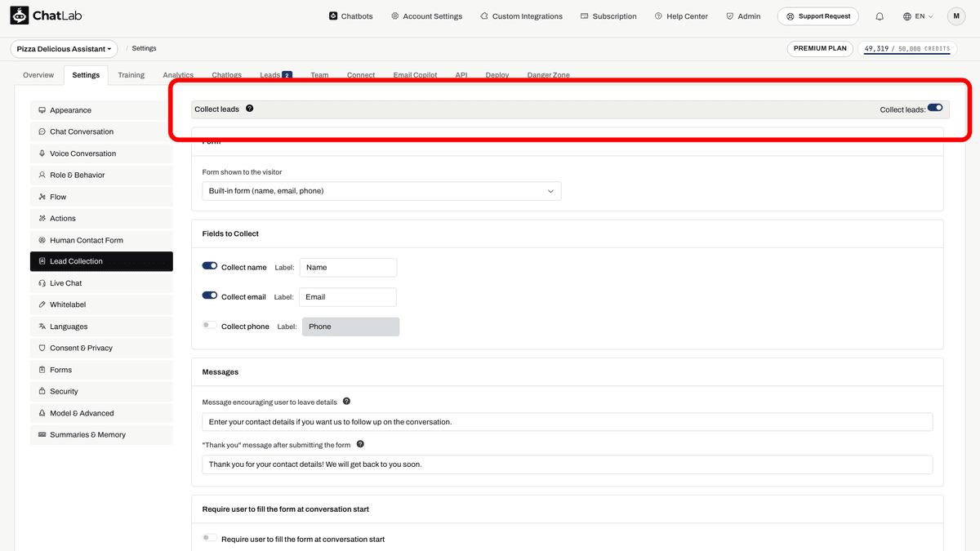Open the Whitelabel section
This screenshot has height=551, width=980.
[x=101, y=304]
